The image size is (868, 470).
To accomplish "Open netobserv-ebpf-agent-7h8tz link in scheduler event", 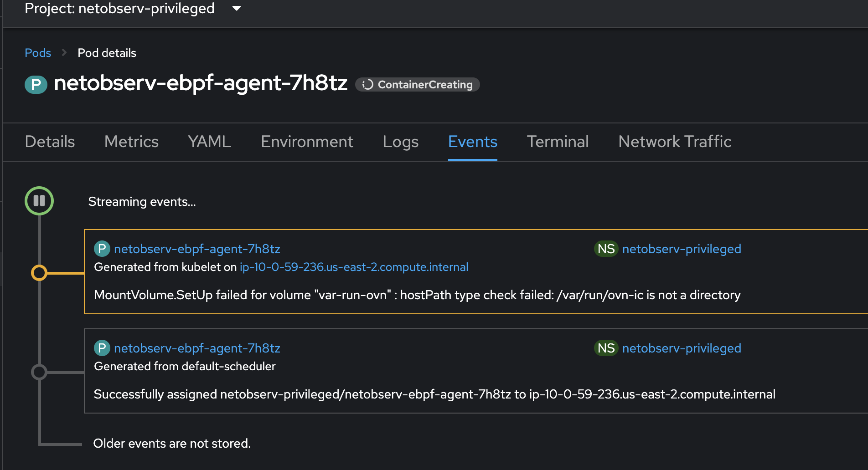I will pyautogui.click(x=197, y=348).
